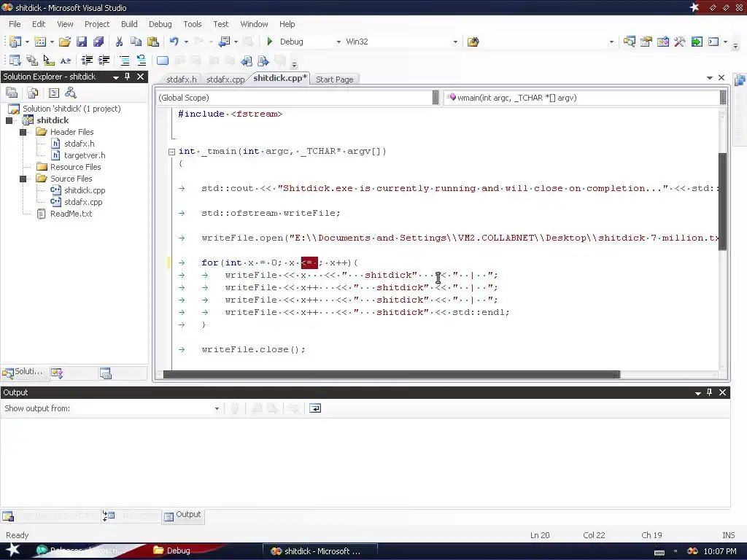Uncomment the selected lines icon
The height and width of the screenshot is (560, 747).
click(142, 61)
